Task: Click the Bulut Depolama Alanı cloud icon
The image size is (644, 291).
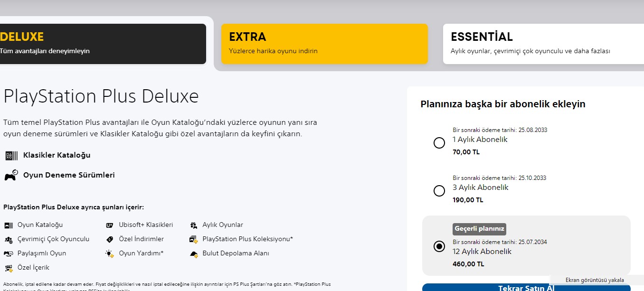Action: coord(193,253)
